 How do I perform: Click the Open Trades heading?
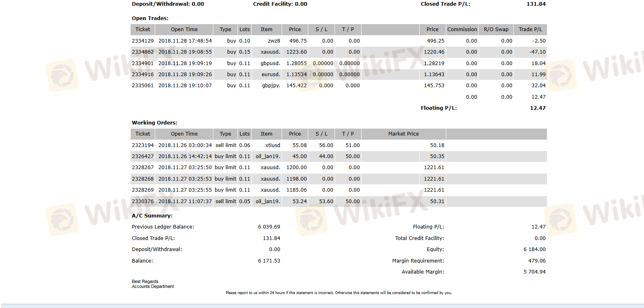pyautogui.click(x=150, y=18)
